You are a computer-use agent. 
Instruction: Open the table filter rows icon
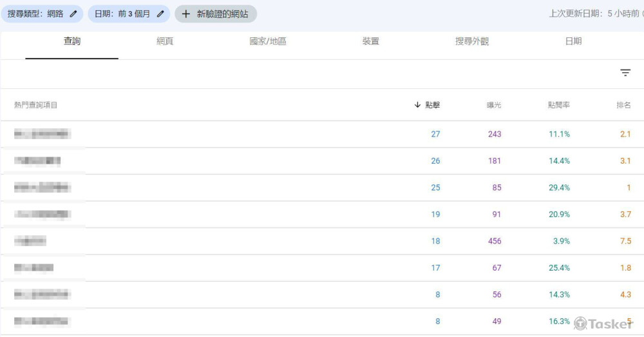pos(625,73)
